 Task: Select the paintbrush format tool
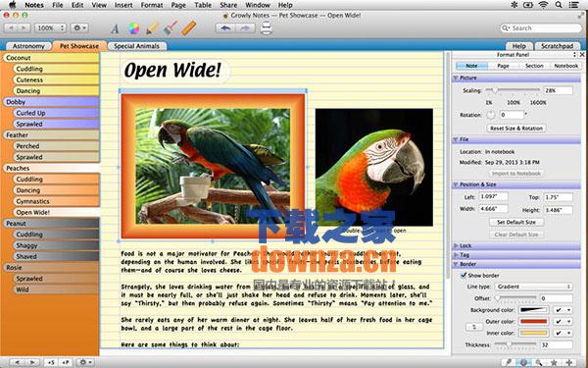pos(171,28)
